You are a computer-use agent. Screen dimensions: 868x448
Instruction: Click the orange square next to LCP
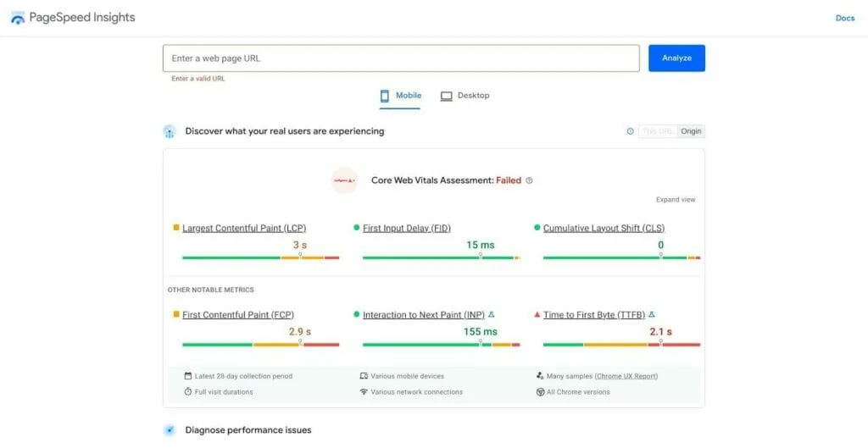[176, 227]
